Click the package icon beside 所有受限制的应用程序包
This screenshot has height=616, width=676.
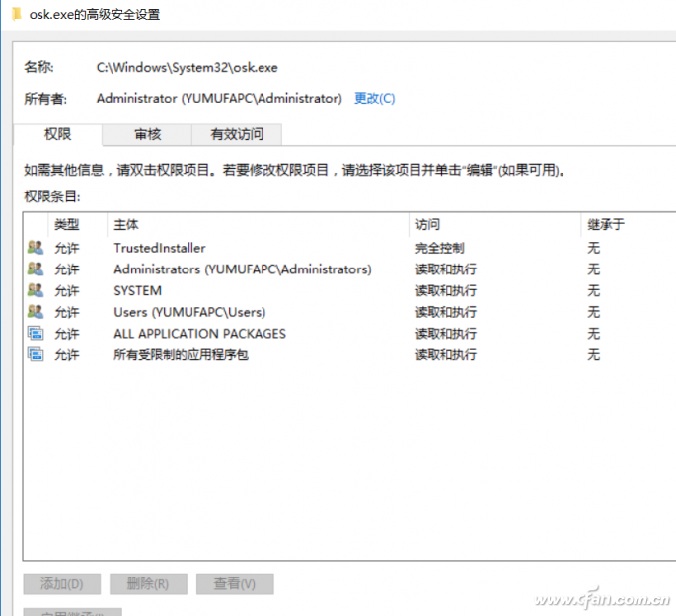point(36,354)
